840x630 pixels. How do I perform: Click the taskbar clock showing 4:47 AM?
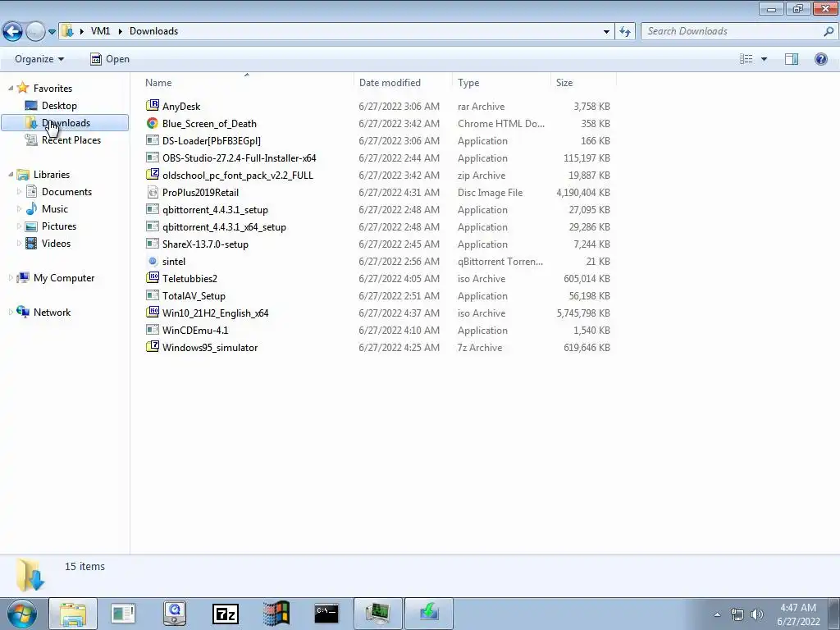pos(798,614)
